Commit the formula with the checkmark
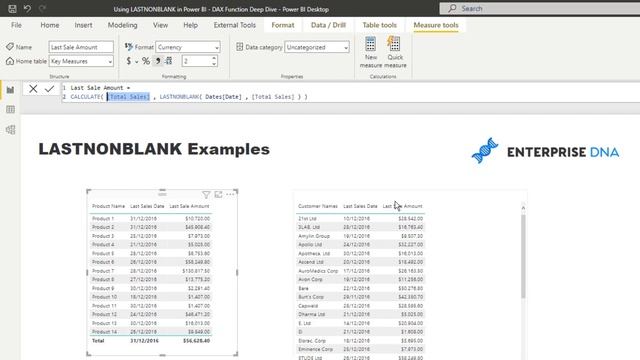640x360 pixels. coord(49,89)
